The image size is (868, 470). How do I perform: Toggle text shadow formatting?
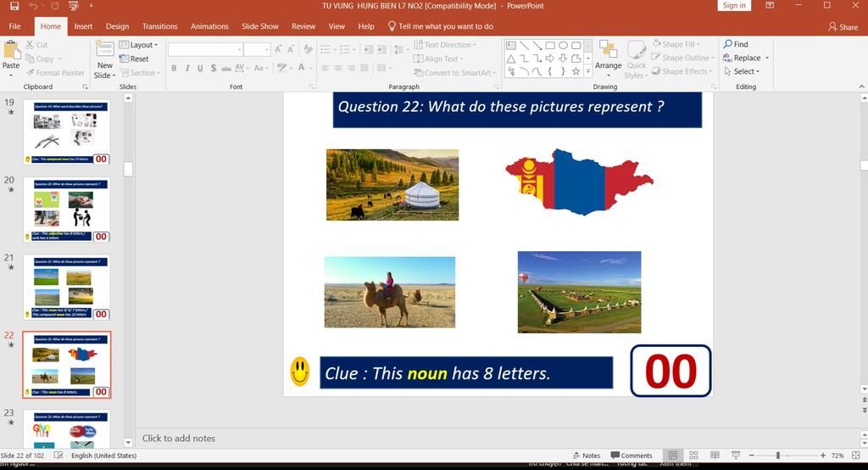pos(213,68)
